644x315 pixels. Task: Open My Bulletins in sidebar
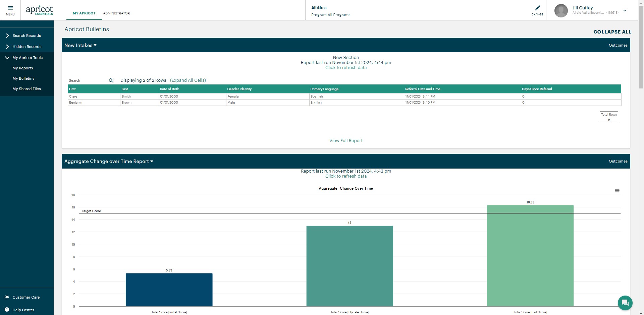(23, 78)
